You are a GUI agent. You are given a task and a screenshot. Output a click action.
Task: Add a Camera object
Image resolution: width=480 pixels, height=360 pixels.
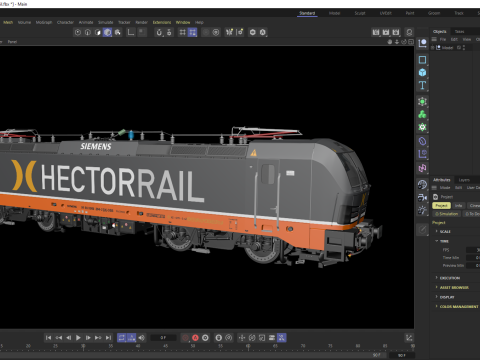[422, 197]
